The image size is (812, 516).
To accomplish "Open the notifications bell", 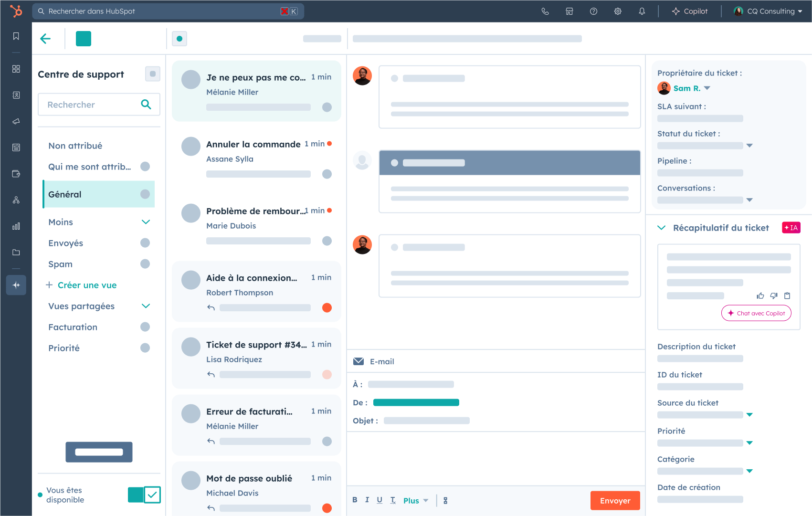I will point(642,11).
